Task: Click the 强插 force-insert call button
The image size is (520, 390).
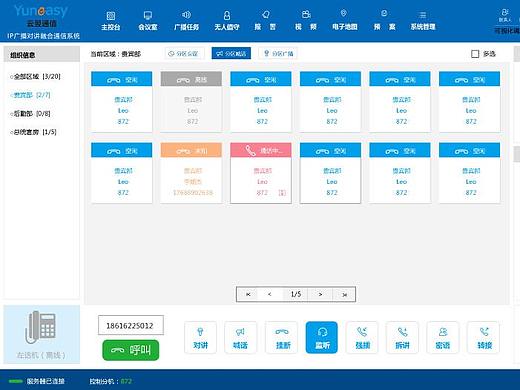Action: coord(362,338)
